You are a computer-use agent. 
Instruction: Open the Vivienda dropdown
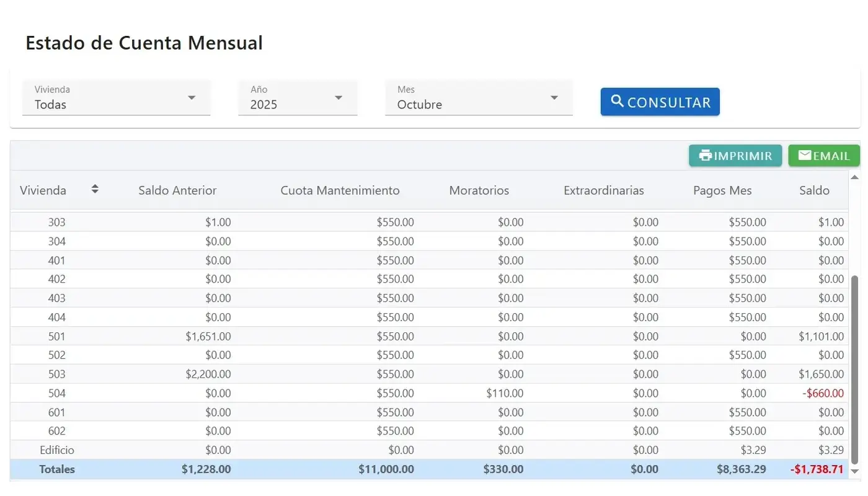pyautogui.click(x=117, y=98)
